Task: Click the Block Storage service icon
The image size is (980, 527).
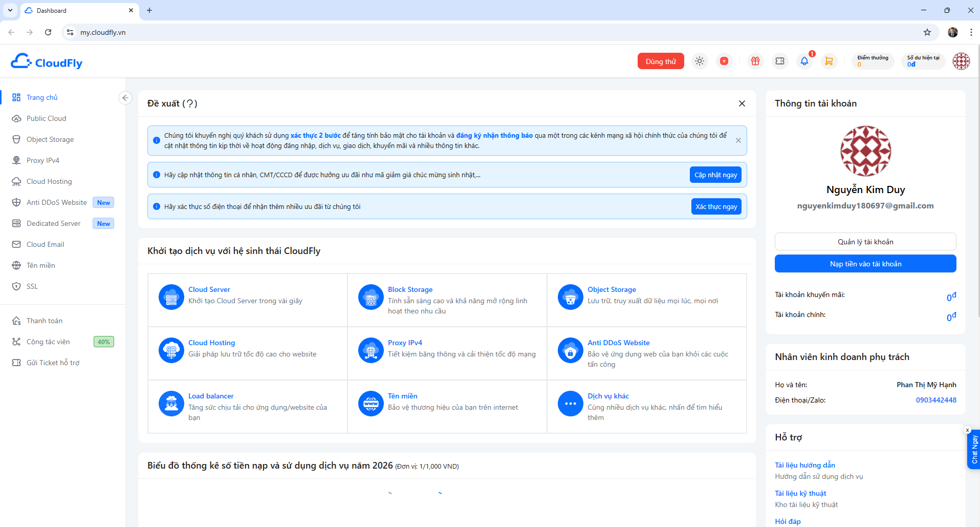Action: click(x=371, y=297)
